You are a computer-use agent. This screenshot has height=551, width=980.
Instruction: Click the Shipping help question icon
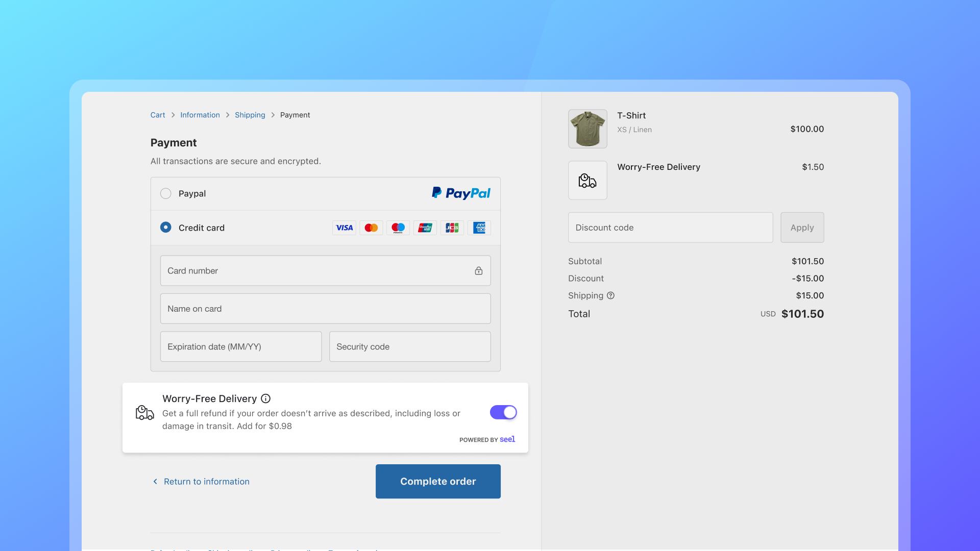coord(610,295)
